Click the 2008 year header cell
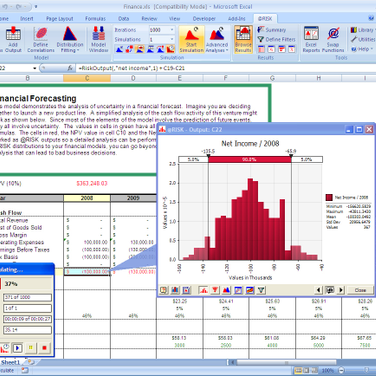376x376 pixels. pos(87,198)
